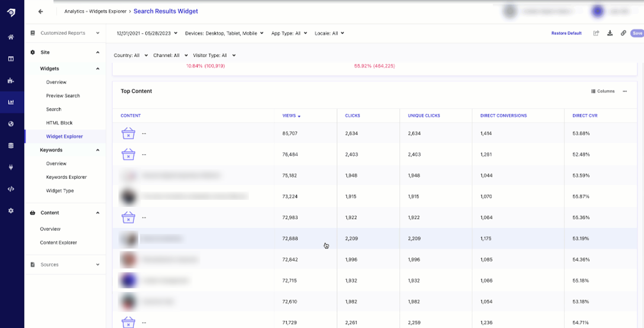Expand the Country filter dropdown

pos(131,54)
